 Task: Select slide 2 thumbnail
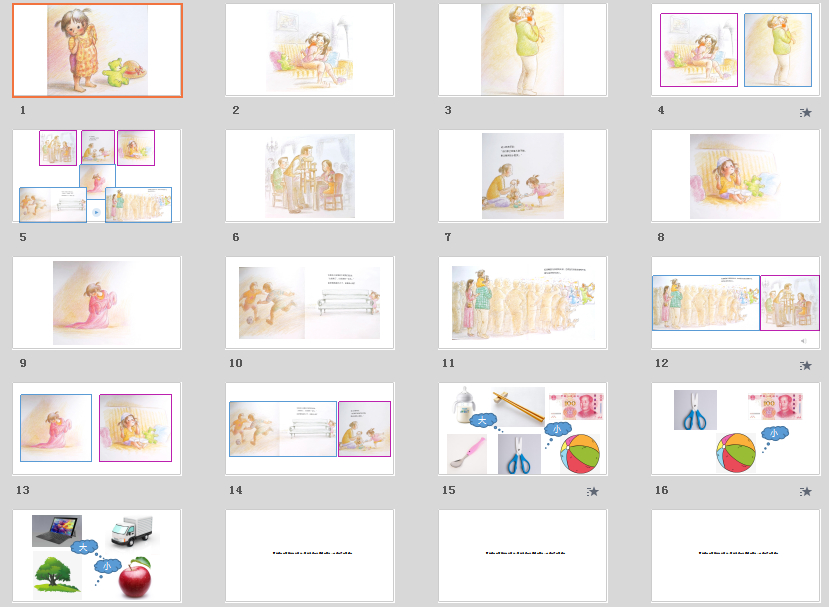(310, 50)
